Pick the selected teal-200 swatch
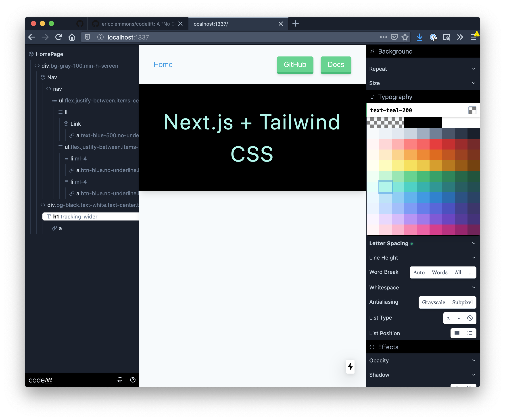The image size is (505, 420). pos(385,187)
